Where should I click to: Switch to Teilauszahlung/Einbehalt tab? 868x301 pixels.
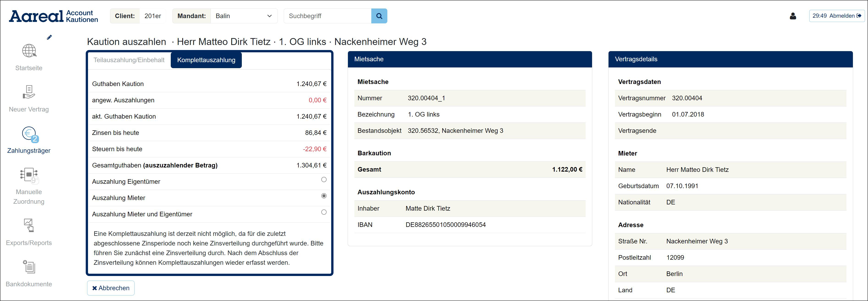129,60
